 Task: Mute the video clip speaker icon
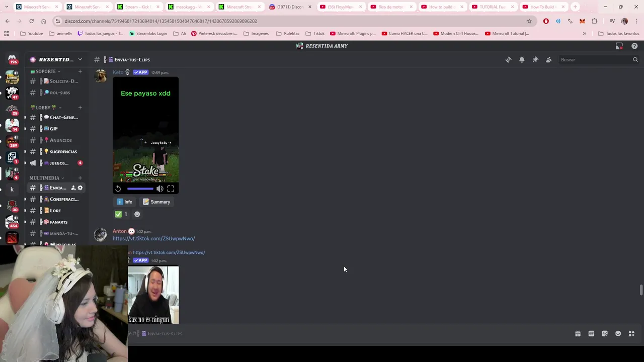click(x=159, y=189)
